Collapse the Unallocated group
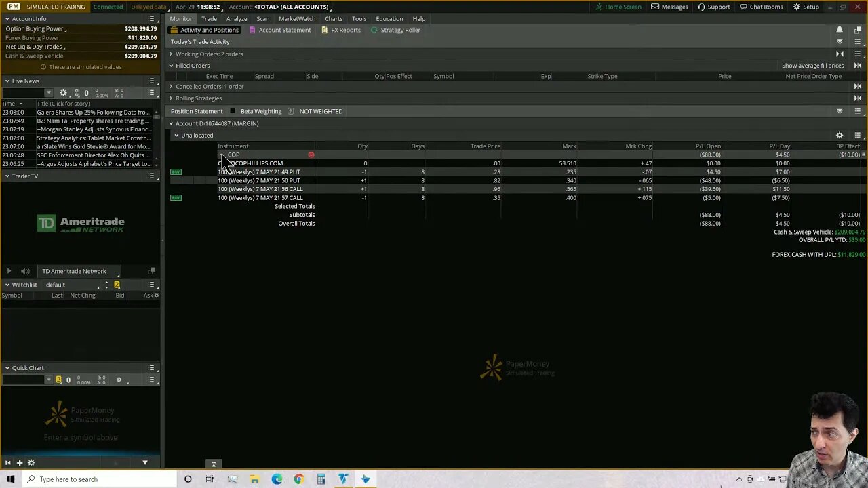Image resolution: width=868 pixels, height=488 pixels. [176, 135]
